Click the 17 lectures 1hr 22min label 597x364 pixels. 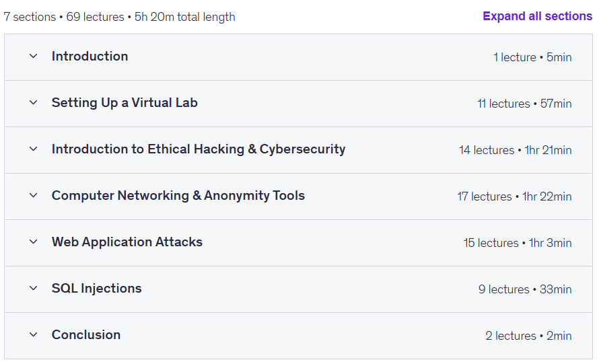click(x=514, y=196)
